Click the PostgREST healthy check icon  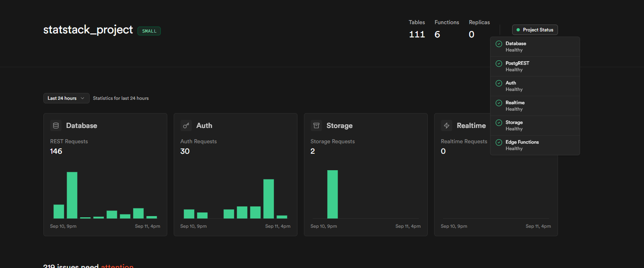tap(499, 64)
